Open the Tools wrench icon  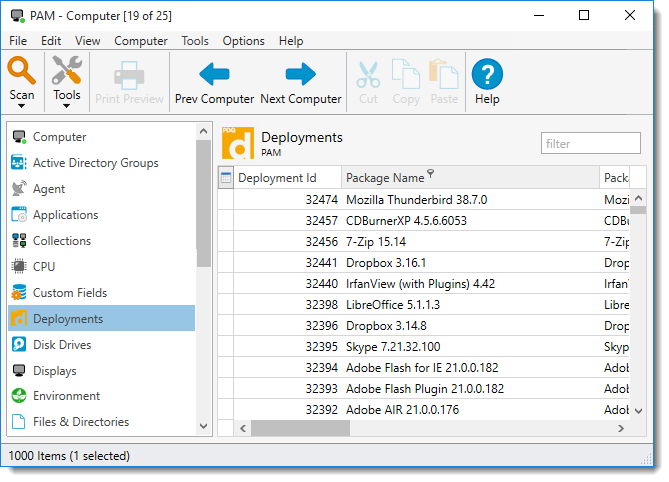point(67,70)
